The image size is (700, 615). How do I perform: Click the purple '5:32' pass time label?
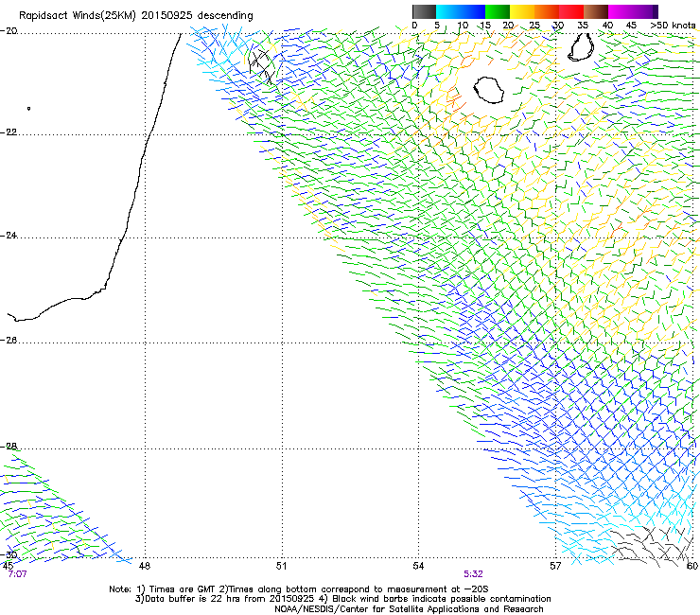[473, 574]
